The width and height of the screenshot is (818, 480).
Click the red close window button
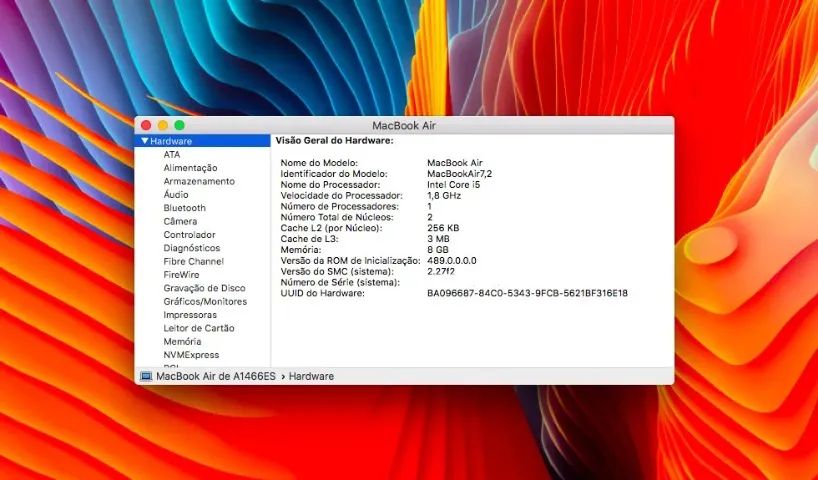pos(146,125)
